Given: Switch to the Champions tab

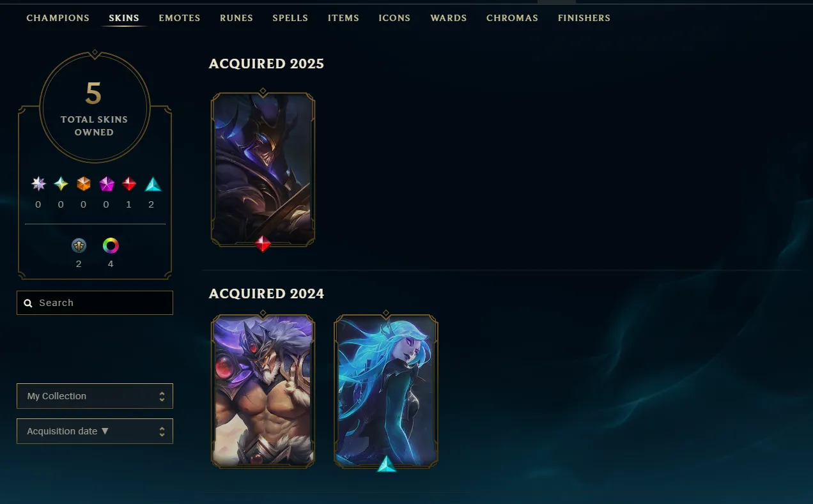Looking at the screenshot, I should (58, 18).
